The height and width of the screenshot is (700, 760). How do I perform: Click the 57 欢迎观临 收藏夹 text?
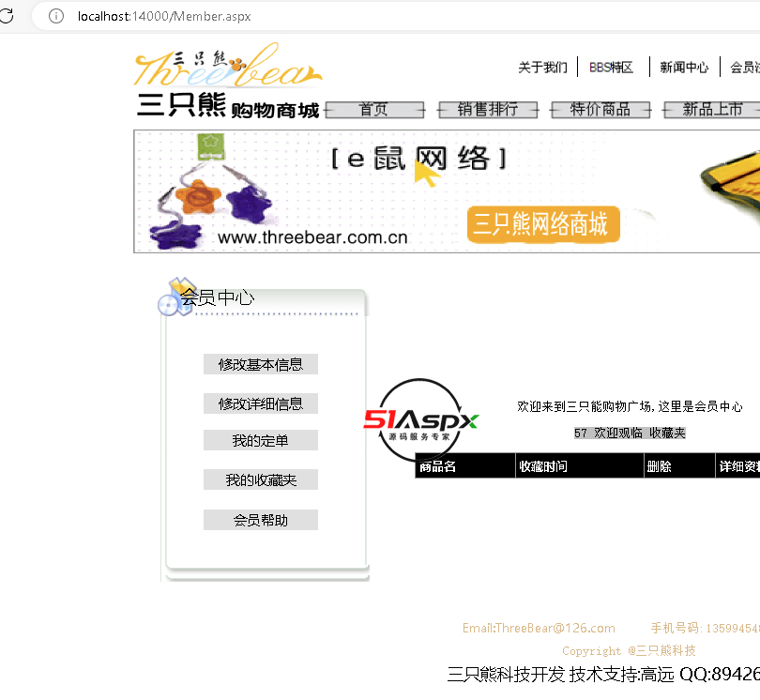(x=630, y=433)
